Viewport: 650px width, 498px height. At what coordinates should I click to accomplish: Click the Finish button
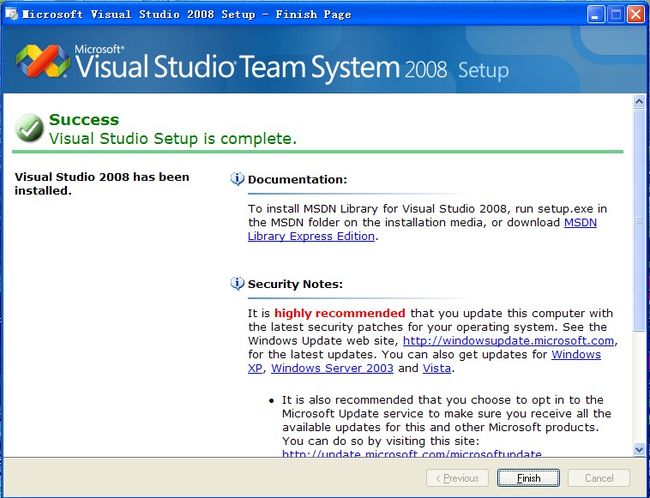528,478
